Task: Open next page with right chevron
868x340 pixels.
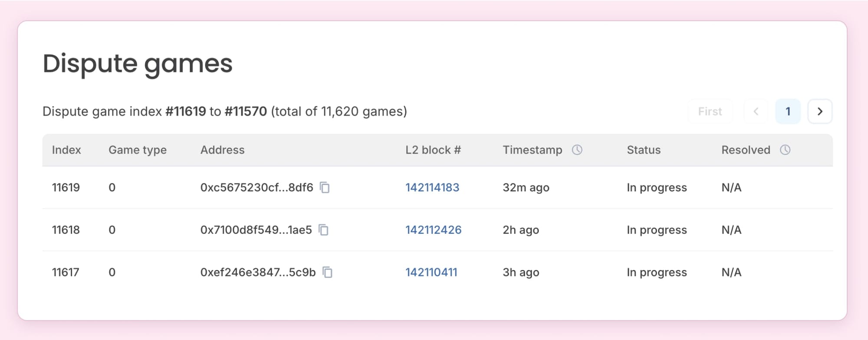Action: click(820, 111)
